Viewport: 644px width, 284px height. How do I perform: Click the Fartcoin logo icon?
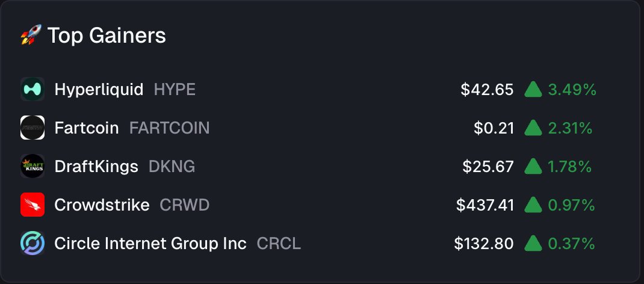(x=33, y=128)
